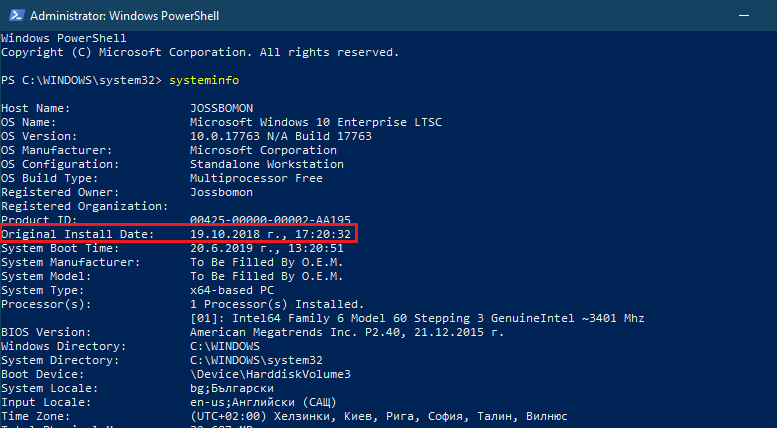This screenshot has height=428, width=777.
Task: Click the 'Original Install Date:' label
Action: point(78,234)
